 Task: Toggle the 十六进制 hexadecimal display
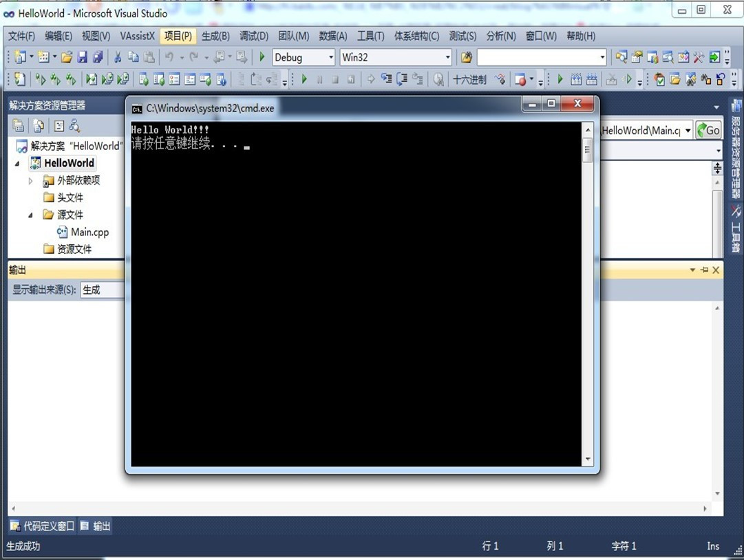(469, 79)
